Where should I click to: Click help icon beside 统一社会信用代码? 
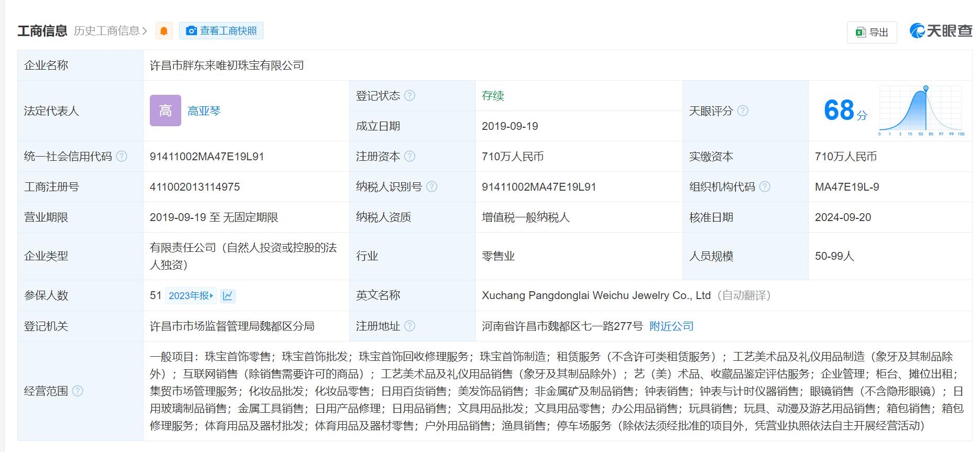tap(122, 157)
